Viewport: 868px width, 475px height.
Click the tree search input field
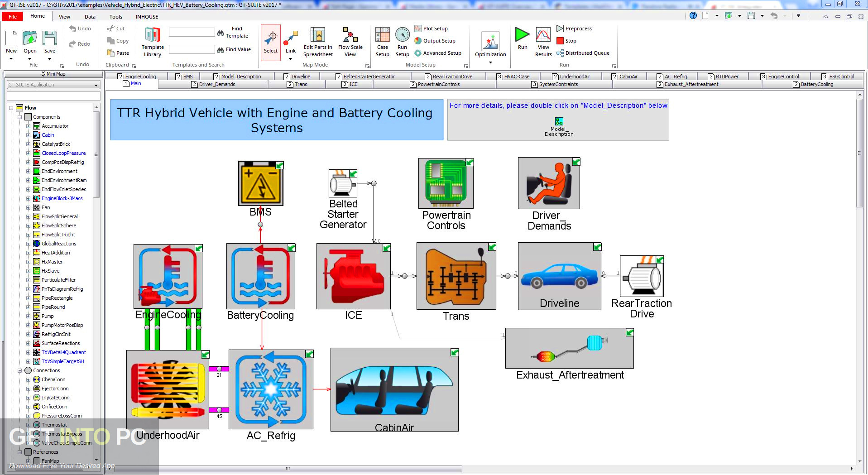click(53, 96)
